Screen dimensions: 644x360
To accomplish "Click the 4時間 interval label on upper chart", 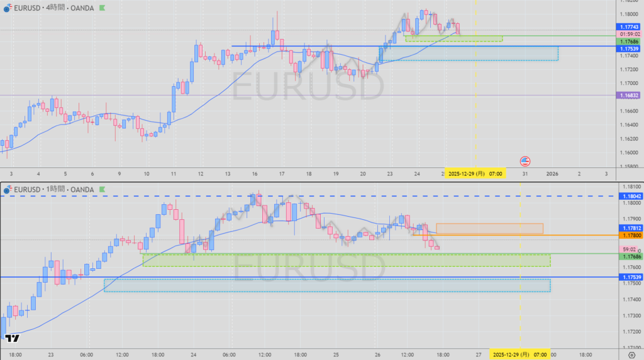I will point(58,9).
